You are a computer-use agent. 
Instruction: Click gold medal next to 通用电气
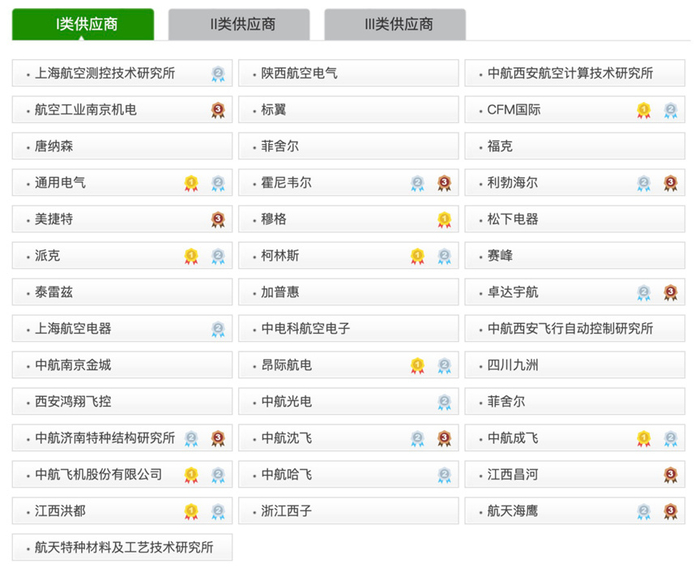click(191, 183)
